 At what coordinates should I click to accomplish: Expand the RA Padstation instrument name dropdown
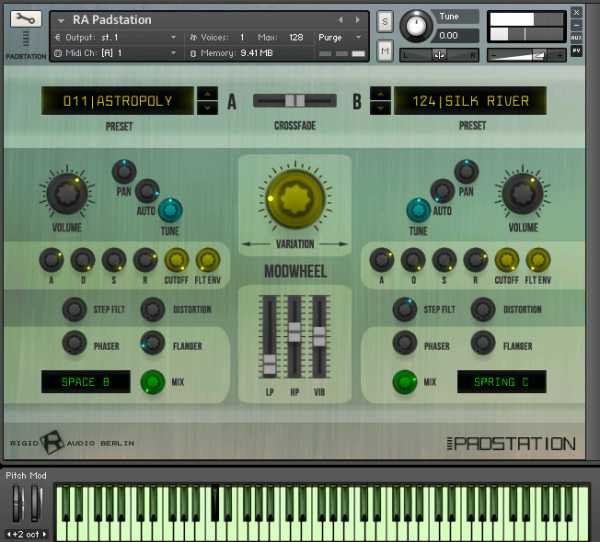[60, 20]
